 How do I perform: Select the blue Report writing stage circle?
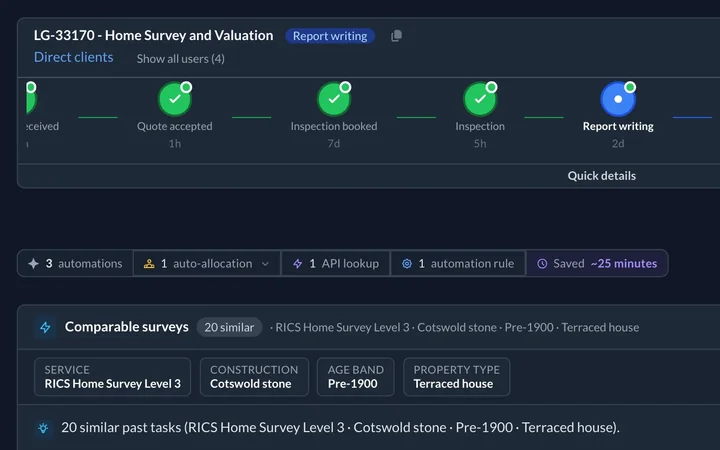click(618, 99)
